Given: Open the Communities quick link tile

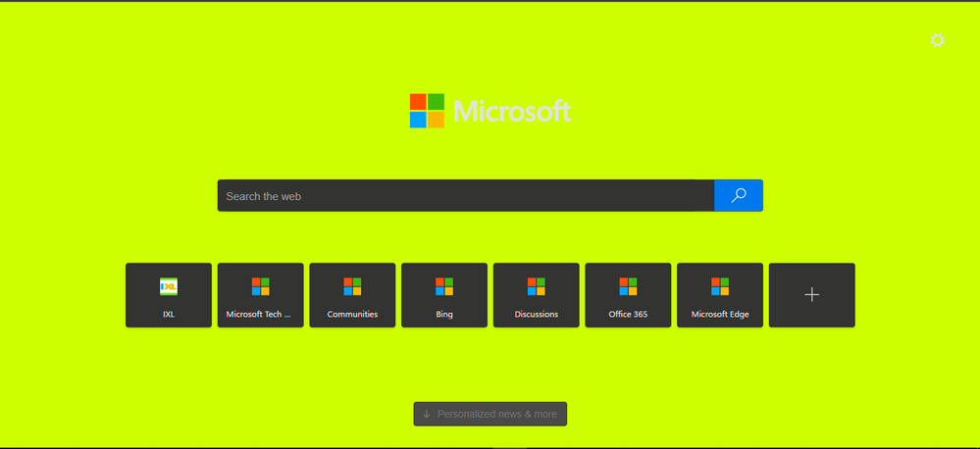Looking at the screenshot, I should click(x=352, y=295).
